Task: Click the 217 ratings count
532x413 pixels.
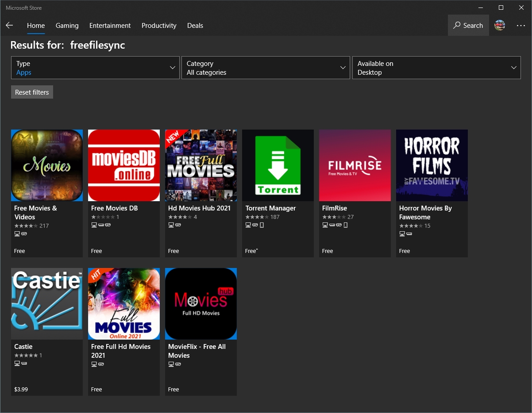Action: tap(44, 226)
